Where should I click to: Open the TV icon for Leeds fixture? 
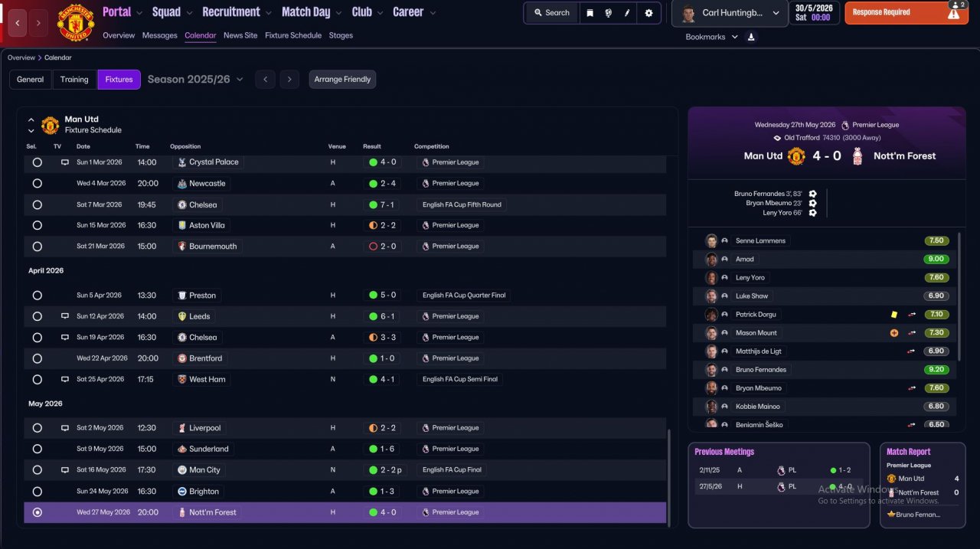point(65,316)
